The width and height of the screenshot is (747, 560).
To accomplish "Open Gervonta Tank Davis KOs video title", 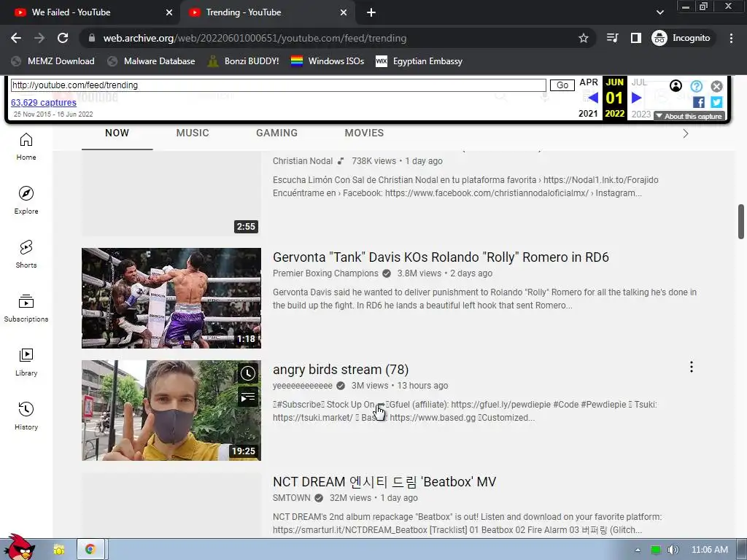I will tap(441, 257).
